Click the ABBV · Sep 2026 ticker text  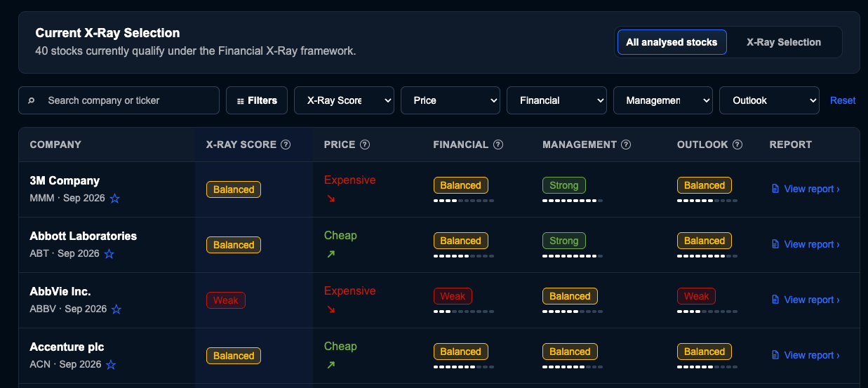coord(68,309)
